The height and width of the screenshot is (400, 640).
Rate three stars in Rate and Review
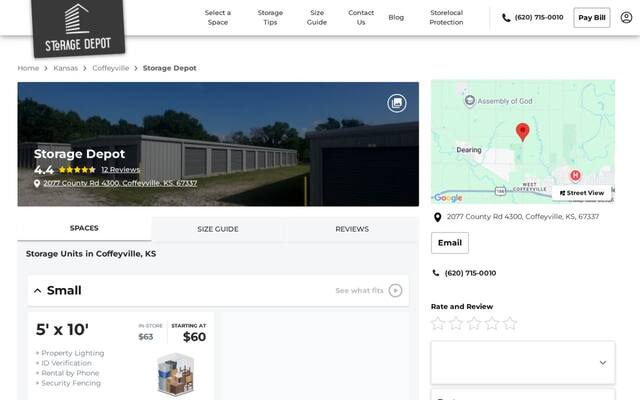pos(474,323)
